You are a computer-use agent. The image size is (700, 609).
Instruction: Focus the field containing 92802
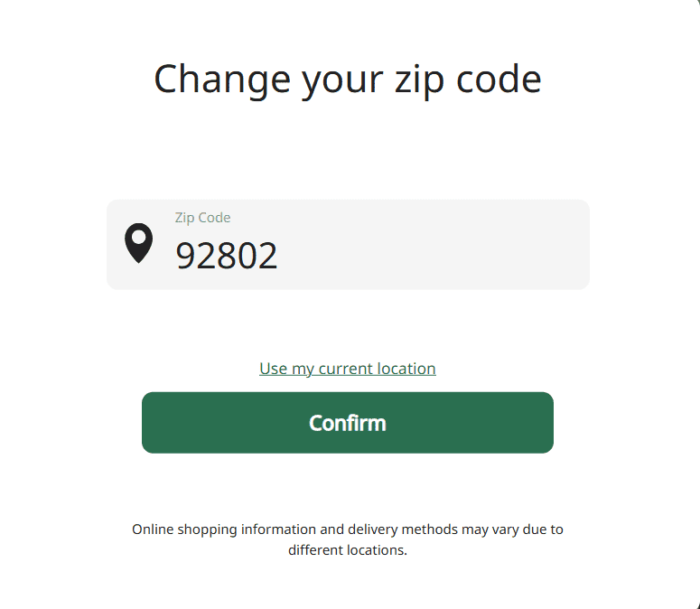[x=361, y=255]
